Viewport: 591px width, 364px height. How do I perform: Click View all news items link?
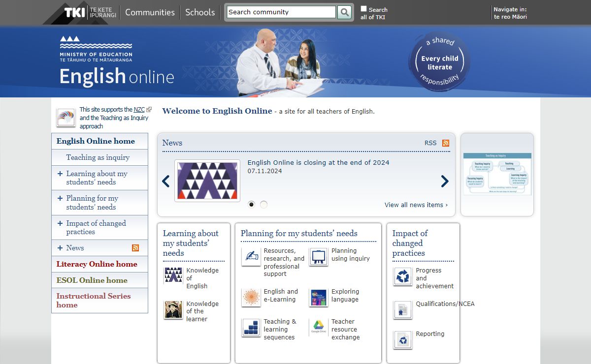[x=416, y=205]
